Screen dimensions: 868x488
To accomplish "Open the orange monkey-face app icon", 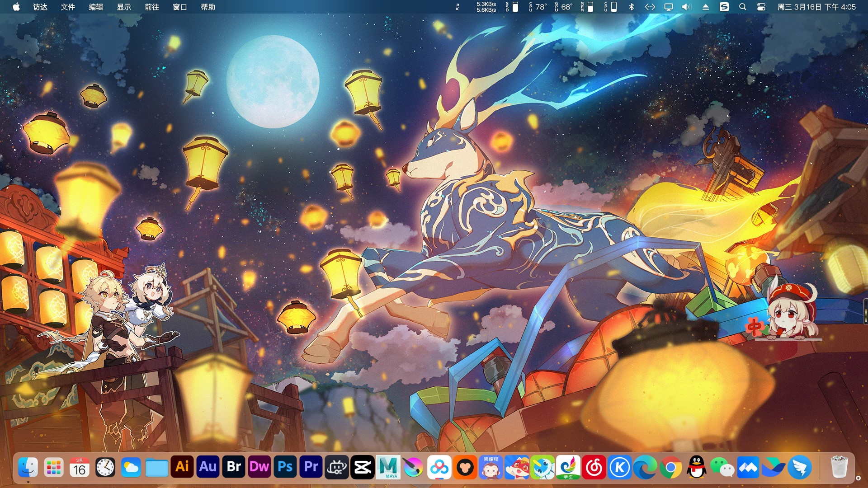I will tap(465, 467).
